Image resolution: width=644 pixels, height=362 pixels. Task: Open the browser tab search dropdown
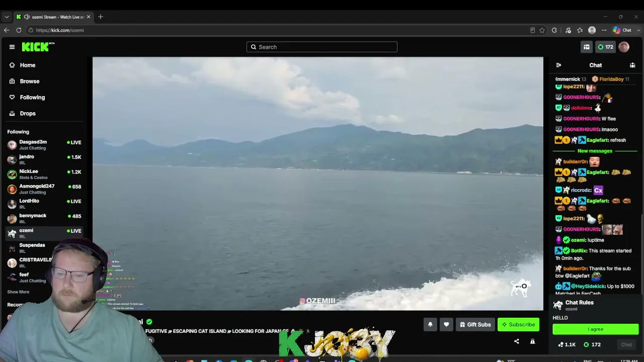click(x=7, y=17)
